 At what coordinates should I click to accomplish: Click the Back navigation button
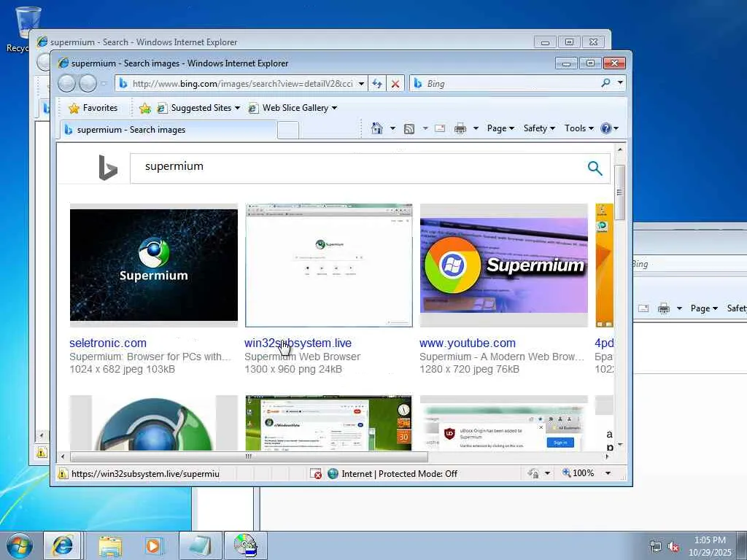[x=66, y=84]
